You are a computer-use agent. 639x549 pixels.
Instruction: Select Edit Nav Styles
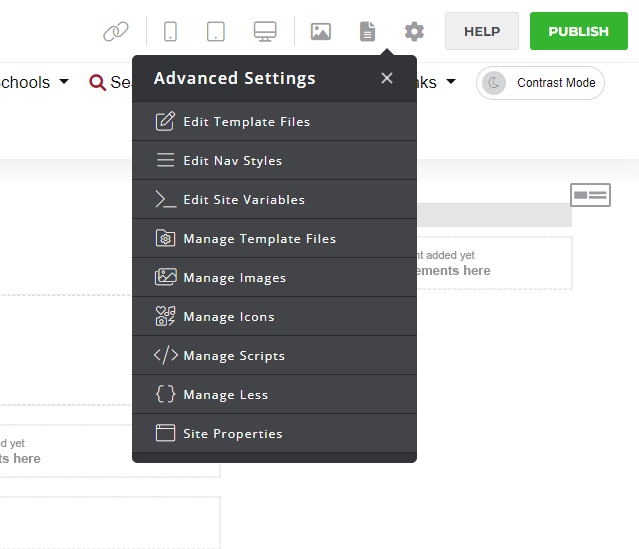(232, 161)
